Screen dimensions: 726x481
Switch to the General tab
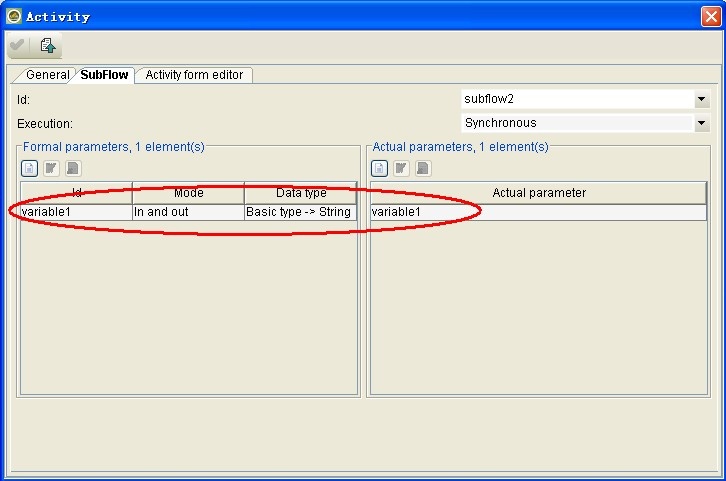tap(46, 75)
